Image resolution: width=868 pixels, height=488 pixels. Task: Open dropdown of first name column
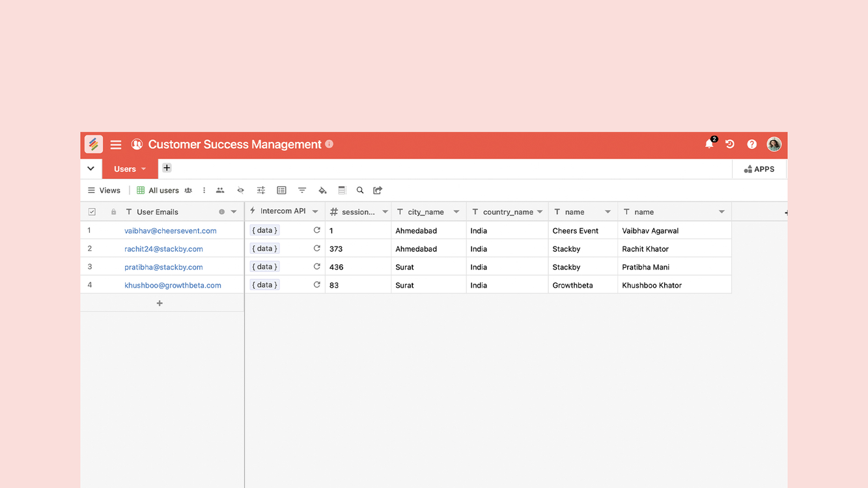coord(608,212)
